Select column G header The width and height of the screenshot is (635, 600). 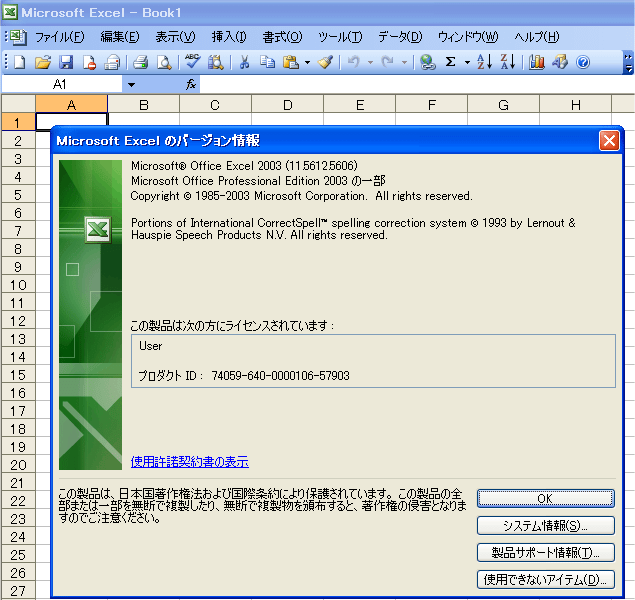(x=503, y=105)
